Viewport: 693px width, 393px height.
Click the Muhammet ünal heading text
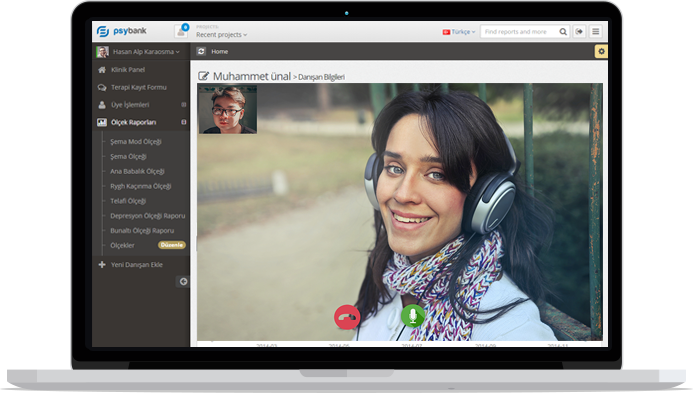[252, 76]
